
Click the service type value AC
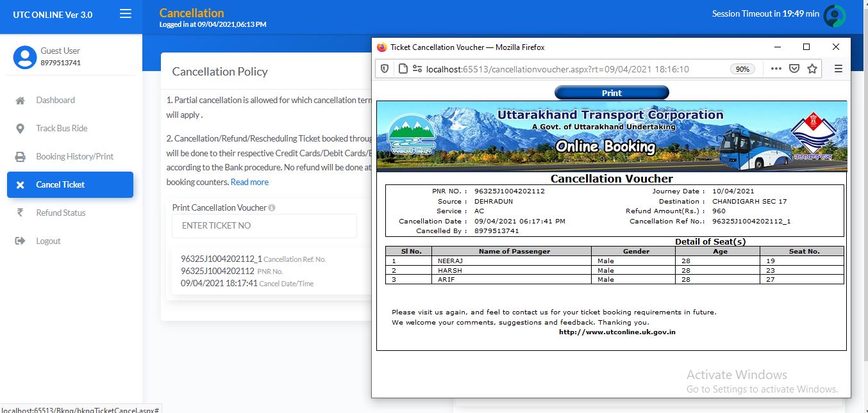click(x=479, y=211)
